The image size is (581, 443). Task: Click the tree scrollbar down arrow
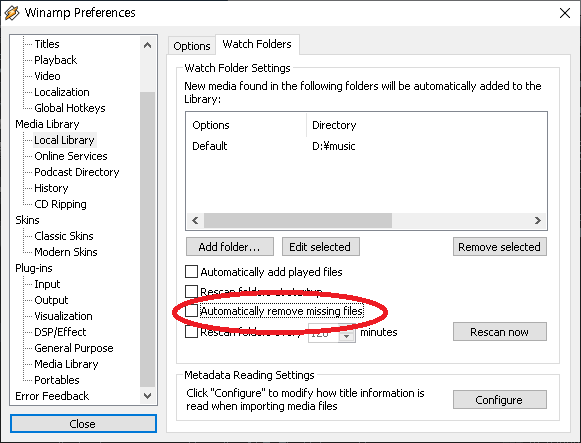coord(147,396)
